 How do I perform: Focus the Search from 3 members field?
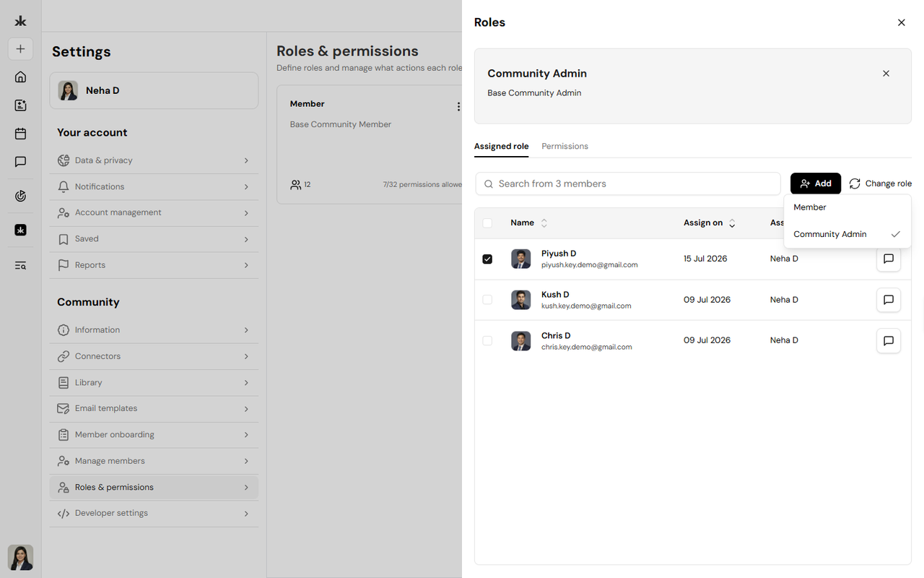628,184
